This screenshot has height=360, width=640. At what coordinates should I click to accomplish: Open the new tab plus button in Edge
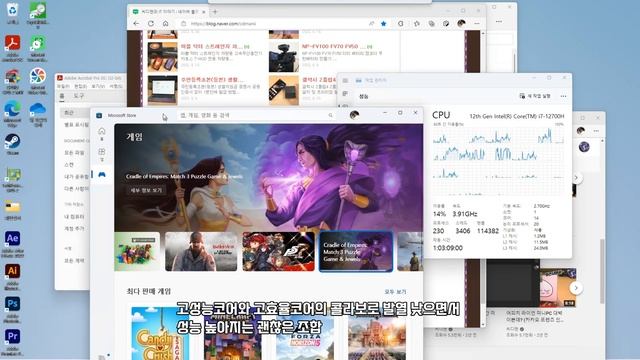click(x=215, y=11)
